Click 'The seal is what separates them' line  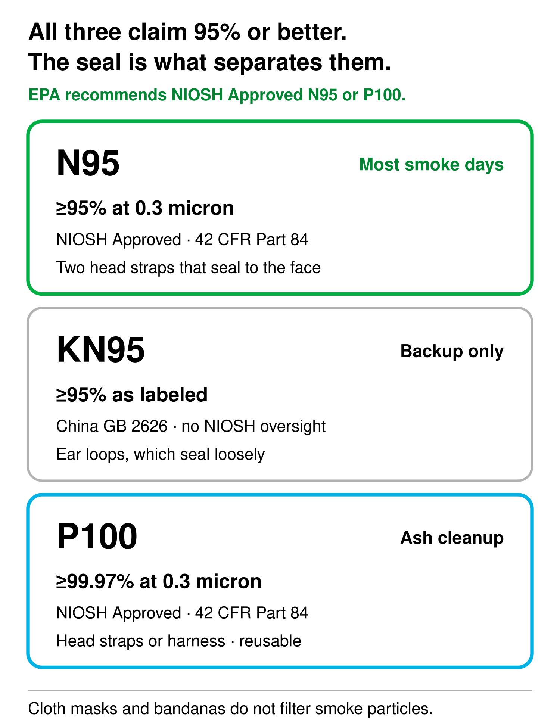tap(210, 62)
